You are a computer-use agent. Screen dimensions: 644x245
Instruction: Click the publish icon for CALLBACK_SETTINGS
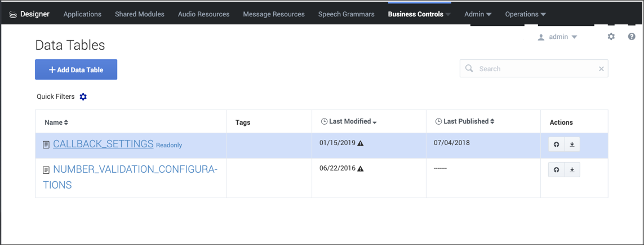(556, 145)
